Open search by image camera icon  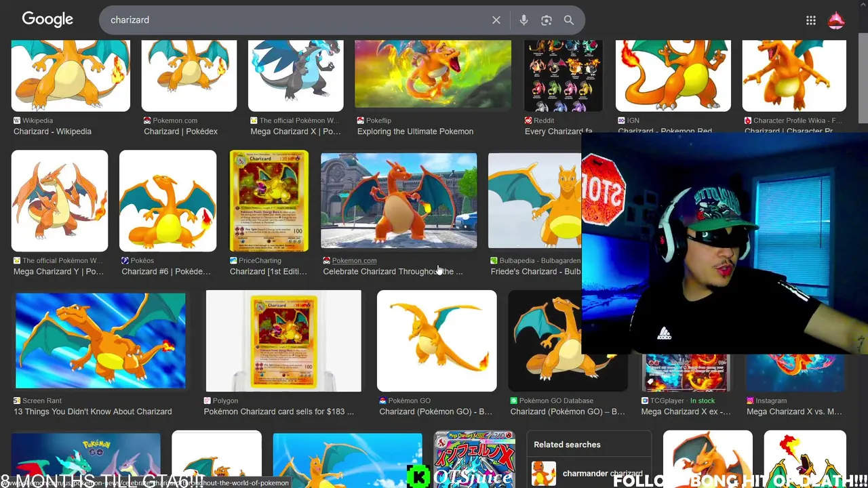(547, 20)
